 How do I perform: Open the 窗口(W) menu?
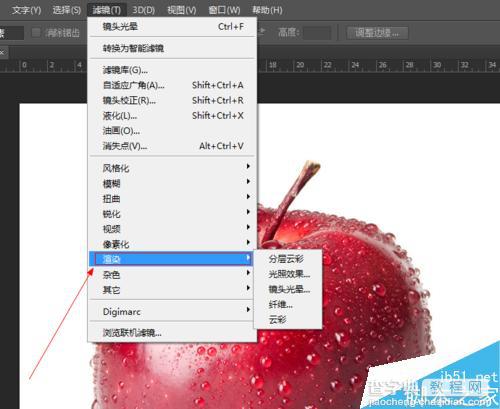pyautogui.click(x=224, y=10)
